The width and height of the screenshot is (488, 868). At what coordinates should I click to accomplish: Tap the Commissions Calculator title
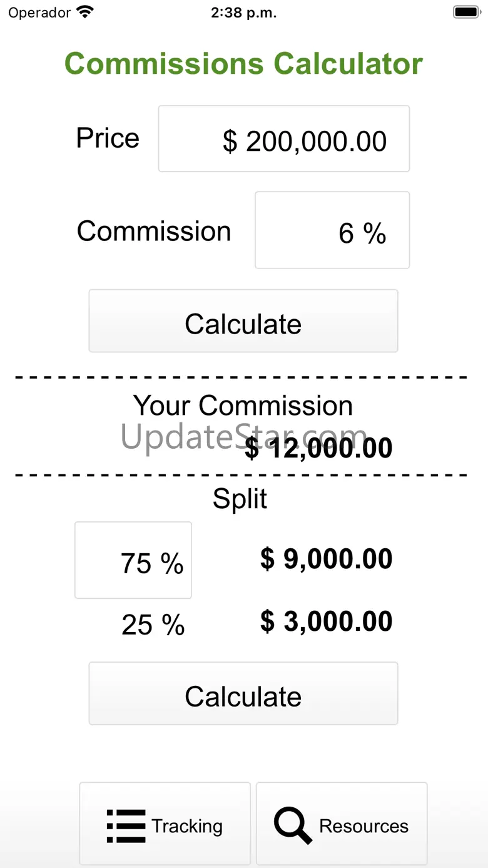pos(243,64)
